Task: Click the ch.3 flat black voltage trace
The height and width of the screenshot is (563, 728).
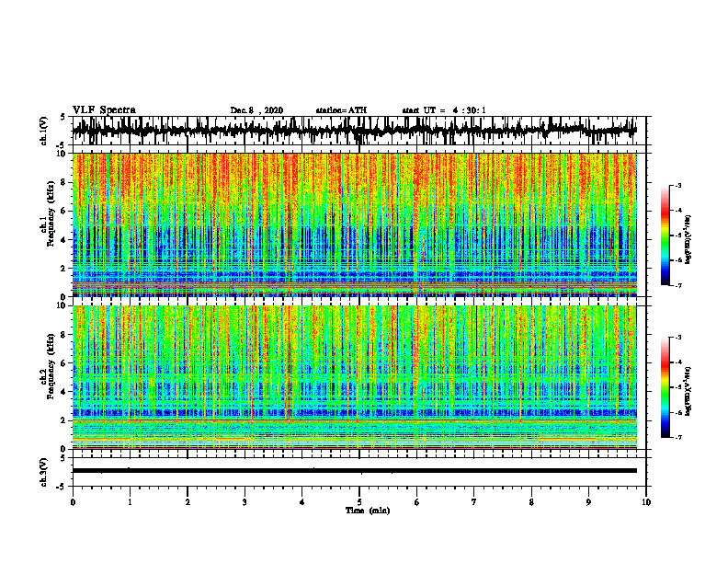Action: click(354, 471)
